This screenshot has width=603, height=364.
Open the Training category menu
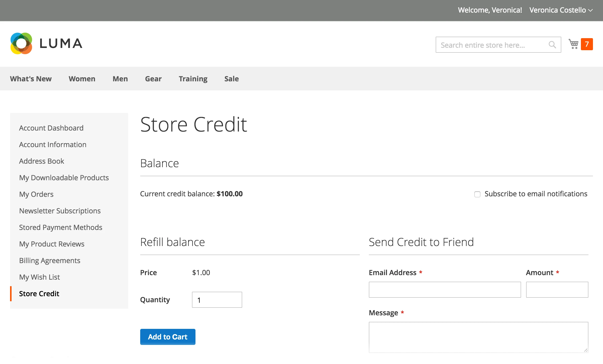point(193,79)
